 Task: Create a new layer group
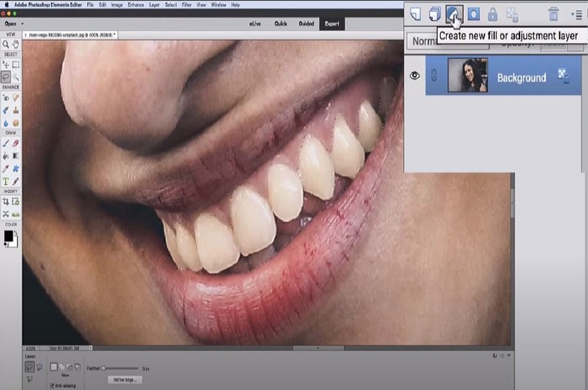point(435,15)
